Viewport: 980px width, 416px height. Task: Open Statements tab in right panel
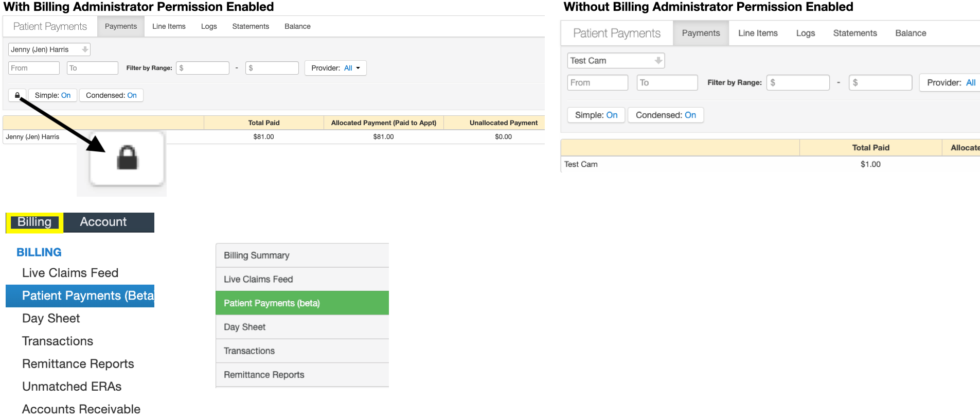[x=855, y=33]
